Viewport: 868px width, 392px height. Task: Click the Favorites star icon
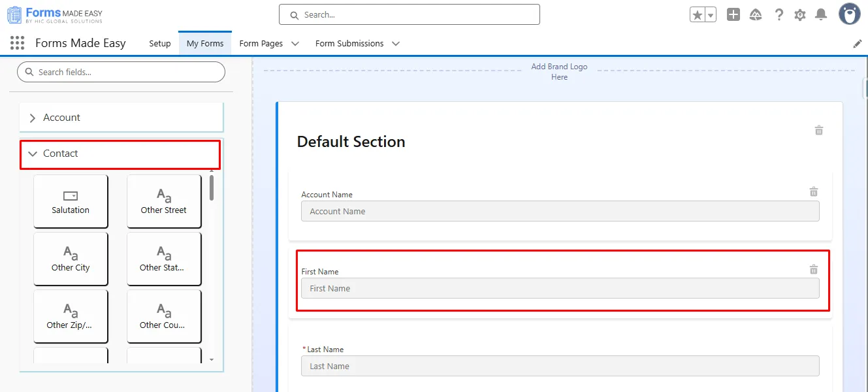pos(697,15)
